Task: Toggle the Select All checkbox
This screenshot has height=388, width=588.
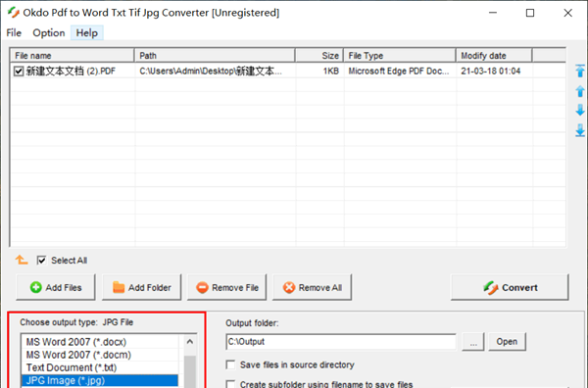Action: tap(41, 260)
